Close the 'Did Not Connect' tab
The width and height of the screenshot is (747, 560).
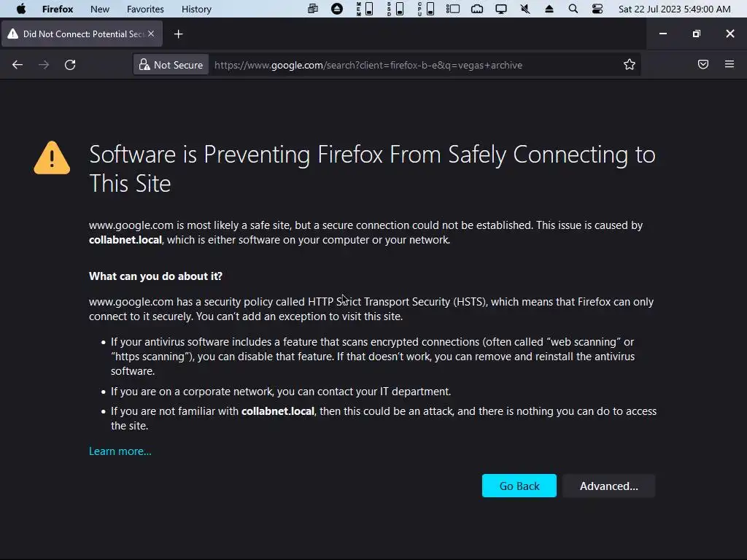point(151,34)
